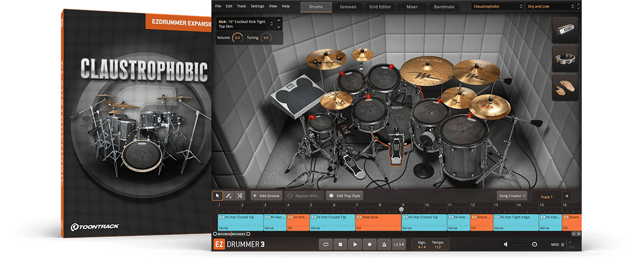Expand the Song Creator panel
This screenshot has width=644, height=269.
coord(511,196)
